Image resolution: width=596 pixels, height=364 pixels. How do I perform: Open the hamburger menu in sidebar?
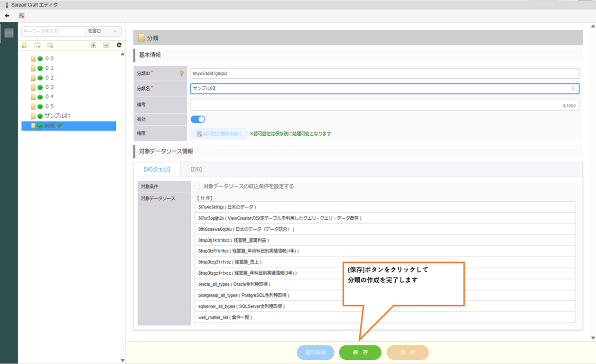pos(9,33)
